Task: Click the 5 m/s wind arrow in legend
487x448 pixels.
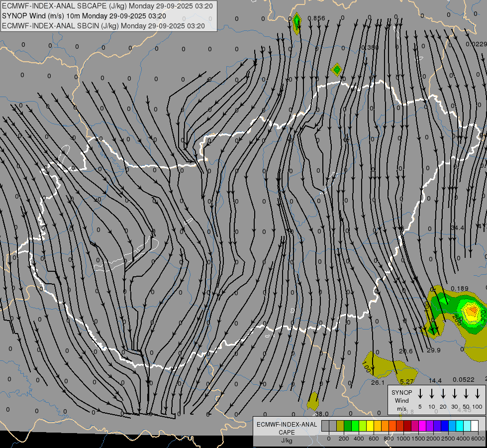Action: 420,394
